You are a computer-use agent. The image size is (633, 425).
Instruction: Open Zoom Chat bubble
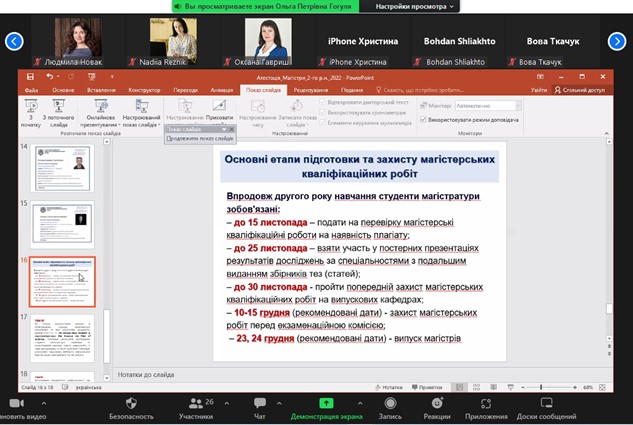click(x=260, y=403)
